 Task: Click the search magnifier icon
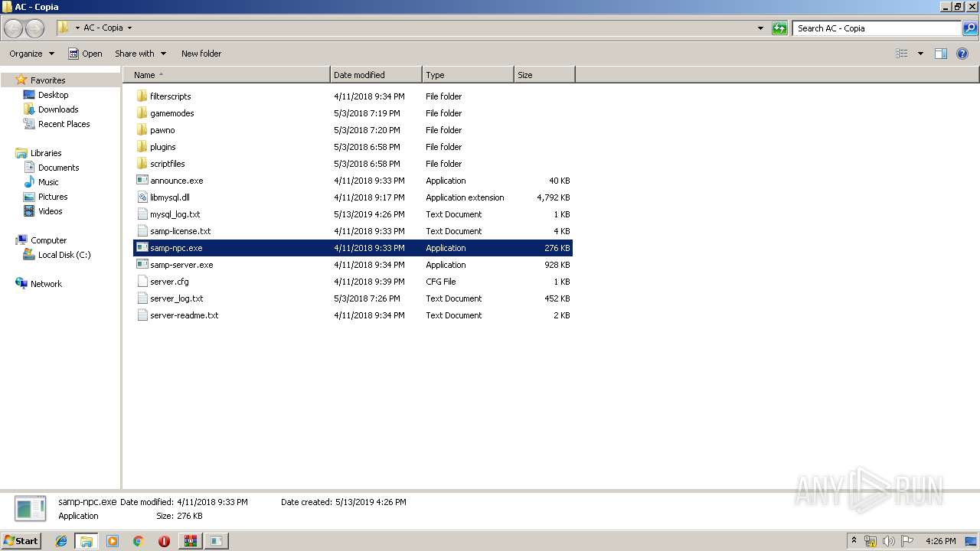click(x=970, y=28)
